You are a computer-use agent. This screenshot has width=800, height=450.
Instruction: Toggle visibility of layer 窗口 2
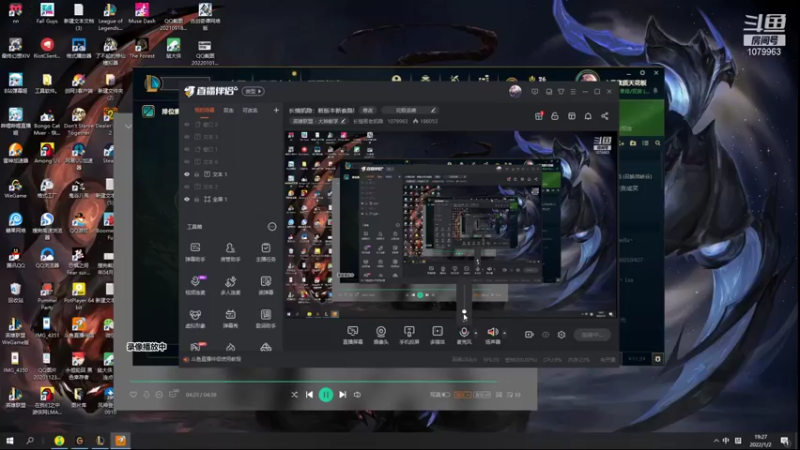click(x=187, y=124)
